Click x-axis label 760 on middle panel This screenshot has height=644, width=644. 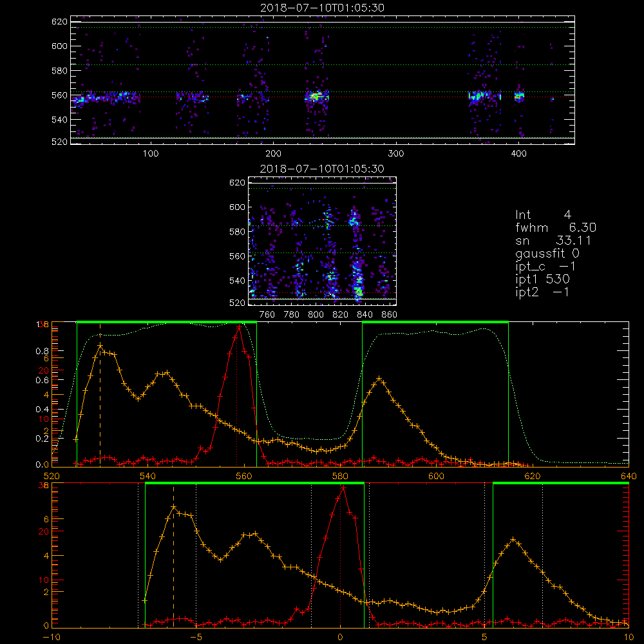(267, 315)
